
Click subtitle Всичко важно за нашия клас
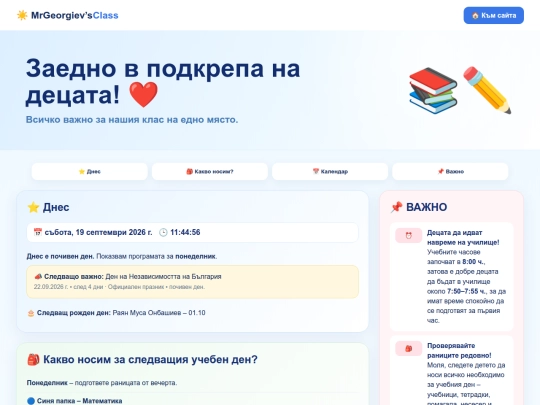(x=132, y=120)
